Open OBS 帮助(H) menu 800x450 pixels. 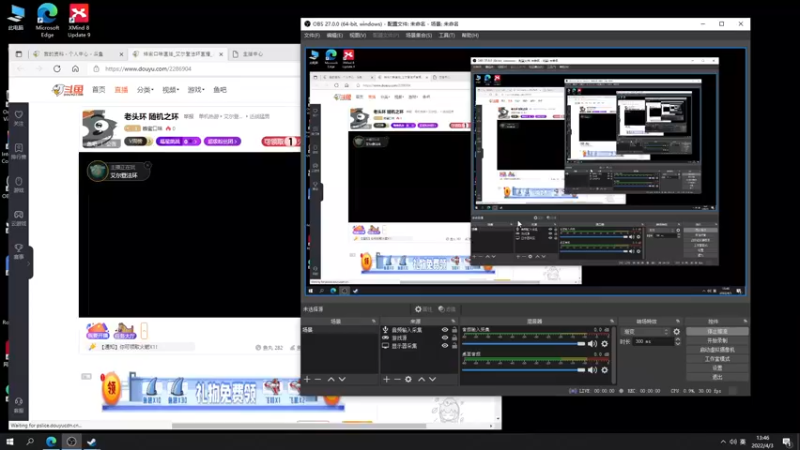[470, 35]
